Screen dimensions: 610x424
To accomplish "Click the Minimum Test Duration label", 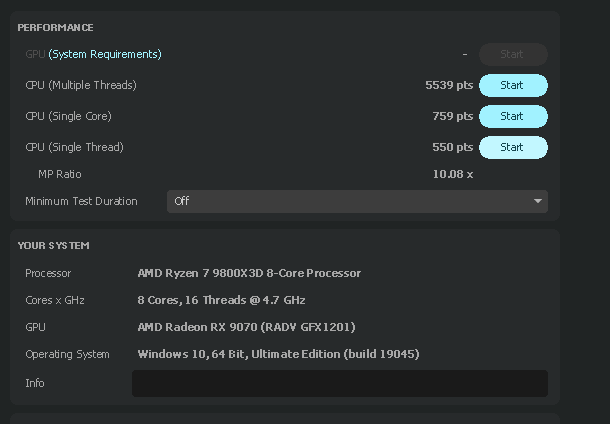I will tap(81, 201).
